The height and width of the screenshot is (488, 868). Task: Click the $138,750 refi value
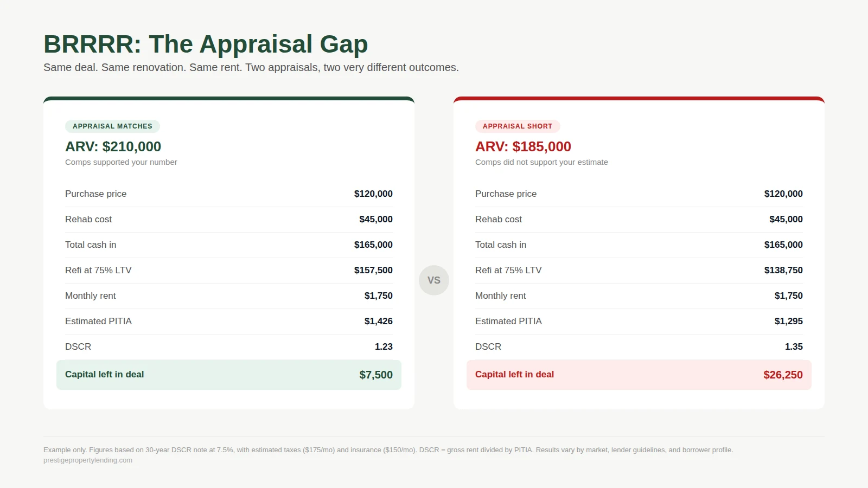click(783, 270)
